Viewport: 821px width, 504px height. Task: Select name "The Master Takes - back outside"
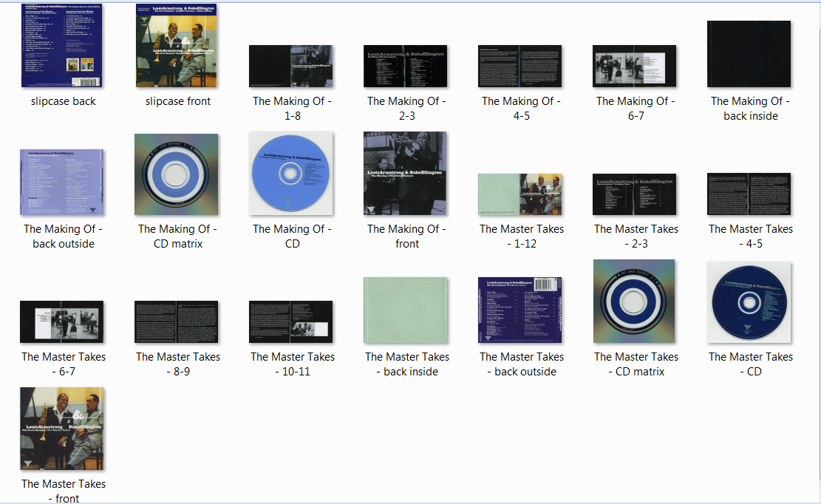tap(522, 364)
